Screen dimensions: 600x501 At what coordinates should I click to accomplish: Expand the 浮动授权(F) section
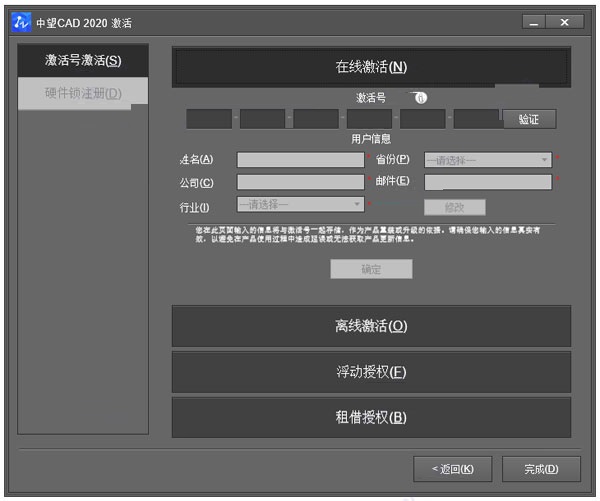click(x=371, y=372)
